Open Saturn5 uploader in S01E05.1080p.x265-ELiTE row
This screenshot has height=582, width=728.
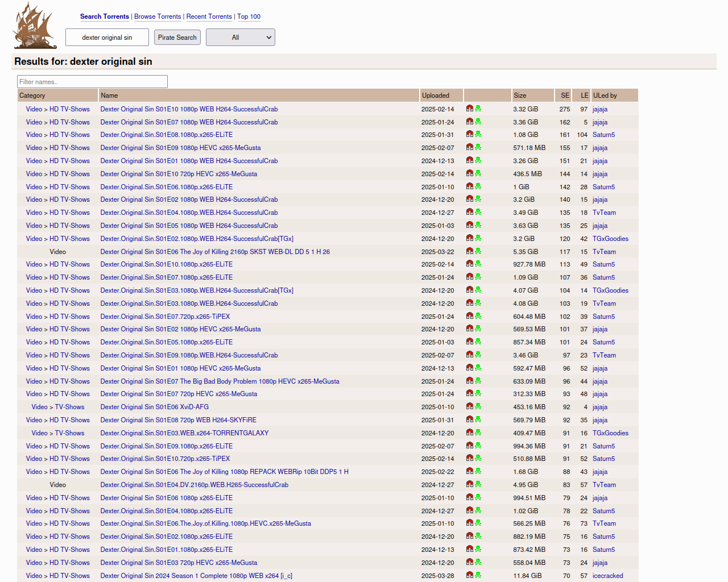click(x=604, y=342)
